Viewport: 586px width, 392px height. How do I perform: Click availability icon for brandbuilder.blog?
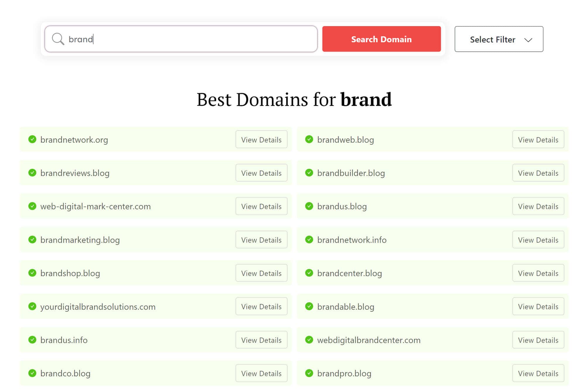[309, 172]
